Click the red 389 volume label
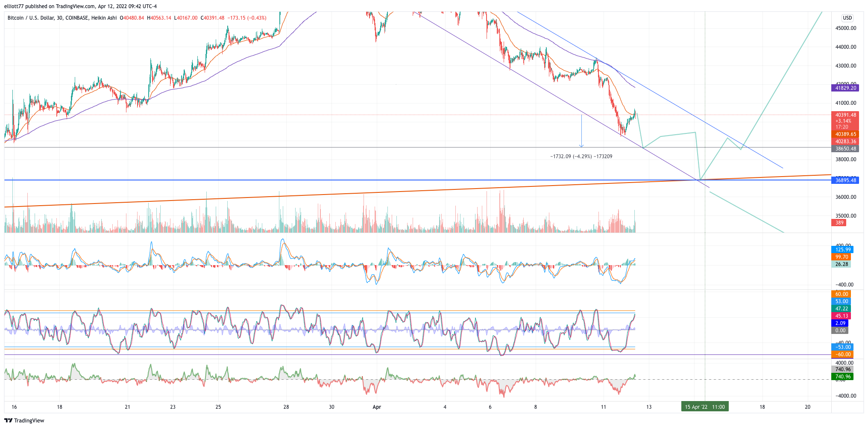The height and width of the screenshot is (428, 868). [x=839, y=223]
